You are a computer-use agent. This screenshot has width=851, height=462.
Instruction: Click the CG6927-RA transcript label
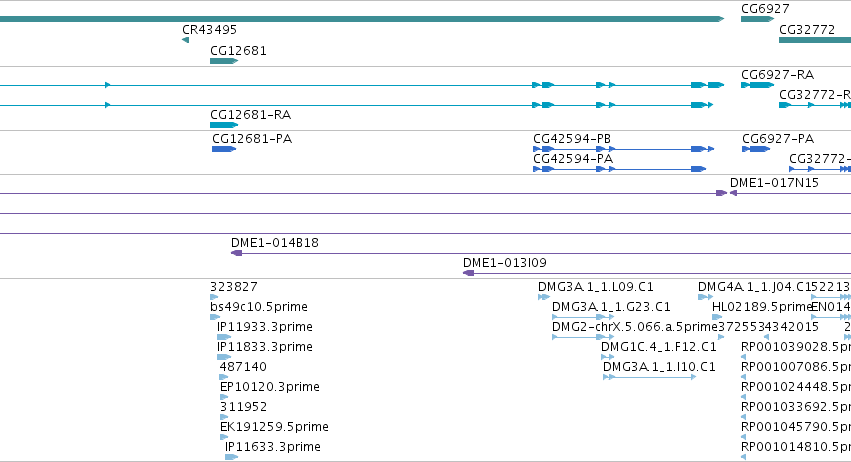pyautogui.click(x=777, y=74)
